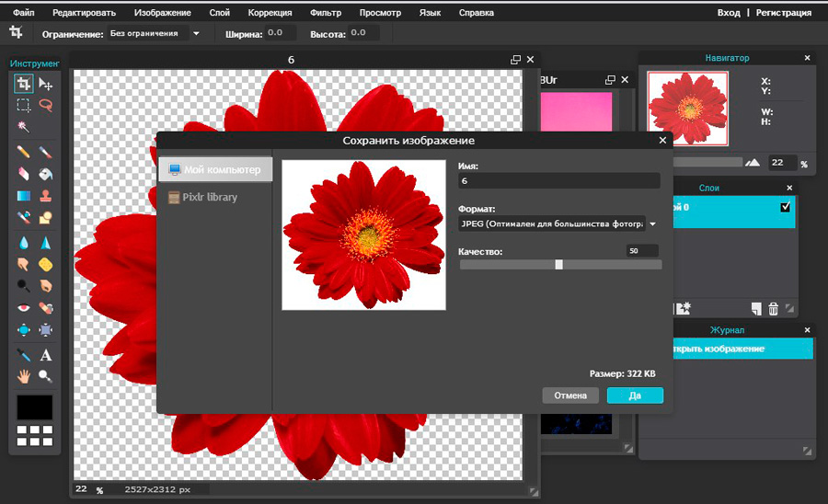Open the Коррекция menu
Image resolution: width=828 pixels, height=504 pixels.
tap(270, 13)
